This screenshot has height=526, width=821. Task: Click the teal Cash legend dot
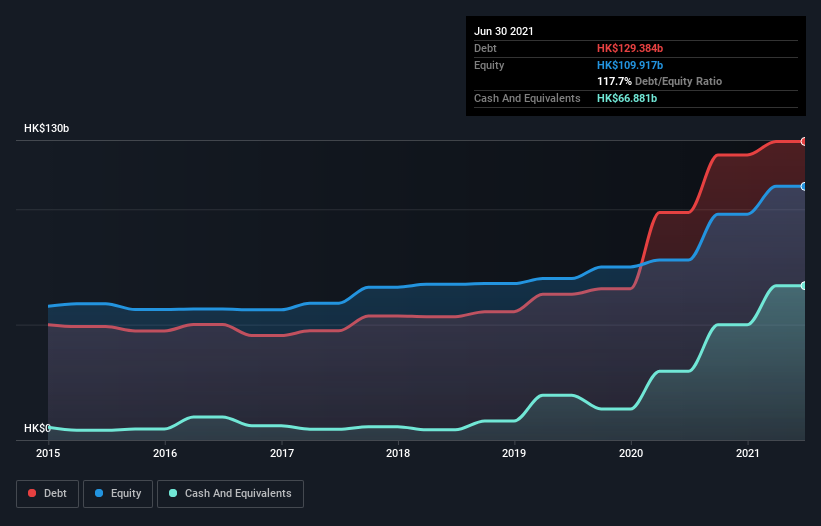pos(173,493)
